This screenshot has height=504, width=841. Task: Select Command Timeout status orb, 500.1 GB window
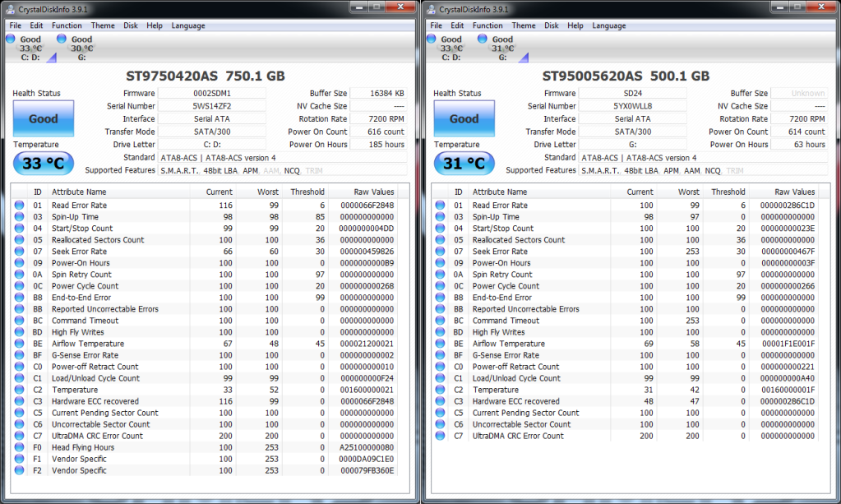tap(441, 320)
